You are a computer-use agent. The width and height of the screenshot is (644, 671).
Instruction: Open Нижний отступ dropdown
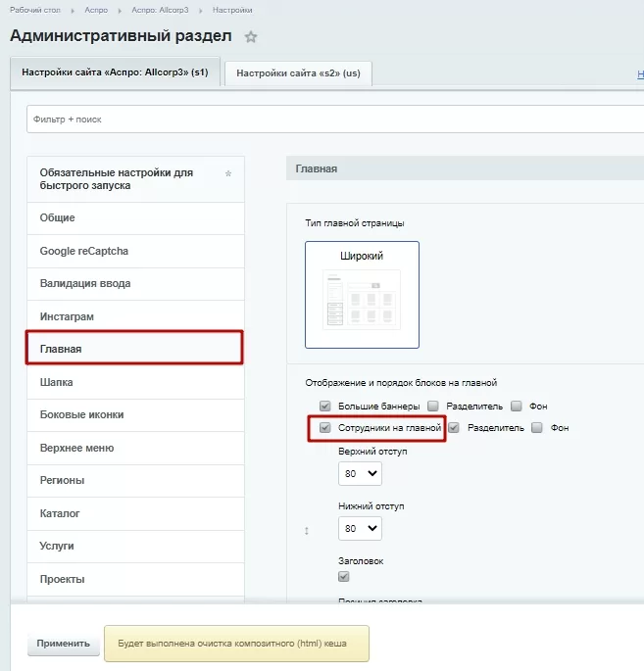pos(360,529)
